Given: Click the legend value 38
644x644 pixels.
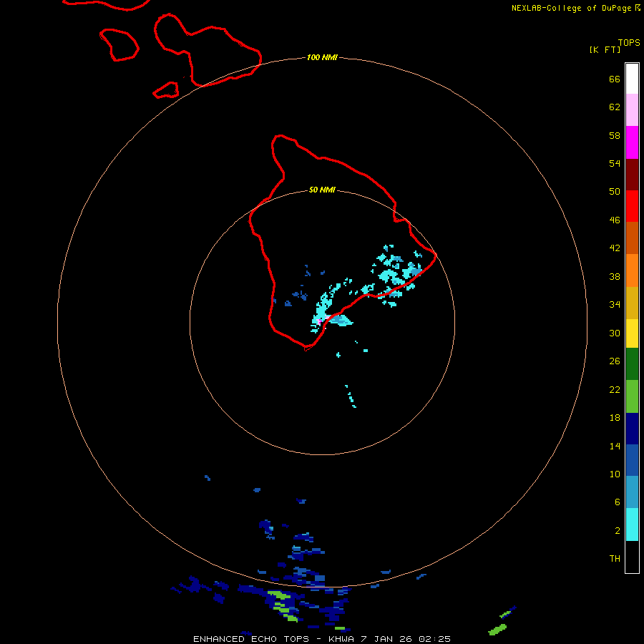Looking at the screenshot, I should pyautogui.click(x=615, y=276).
